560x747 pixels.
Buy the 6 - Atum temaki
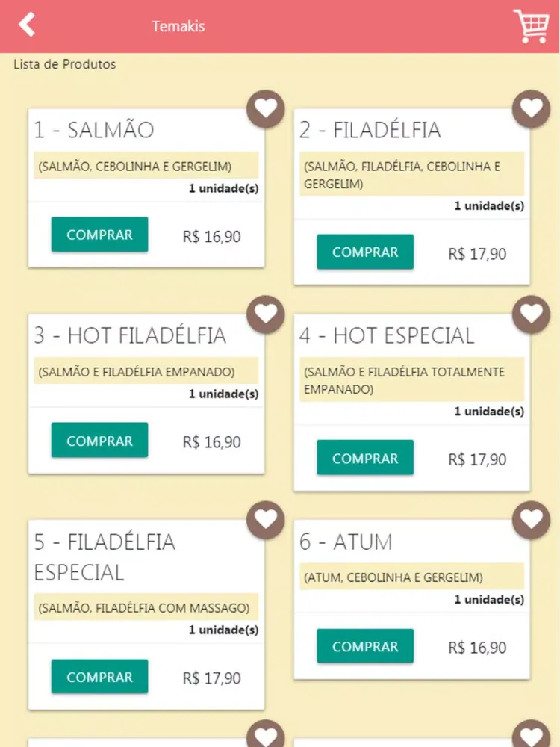point(365,647)
